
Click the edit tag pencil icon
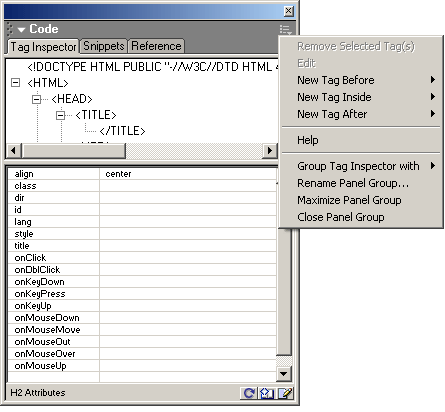click(285, 393)
